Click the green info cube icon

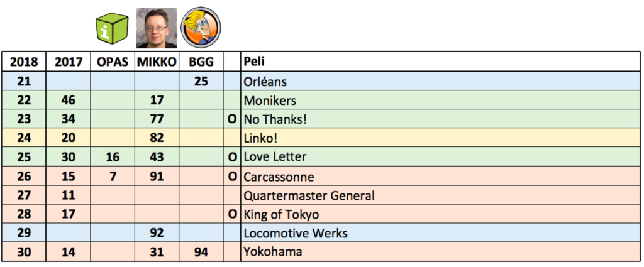(112, 28)
